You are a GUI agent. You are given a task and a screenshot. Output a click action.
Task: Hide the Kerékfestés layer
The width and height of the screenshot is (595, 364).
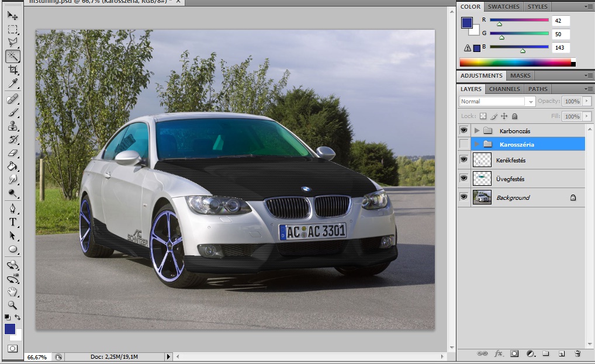(x=464, y=160)
